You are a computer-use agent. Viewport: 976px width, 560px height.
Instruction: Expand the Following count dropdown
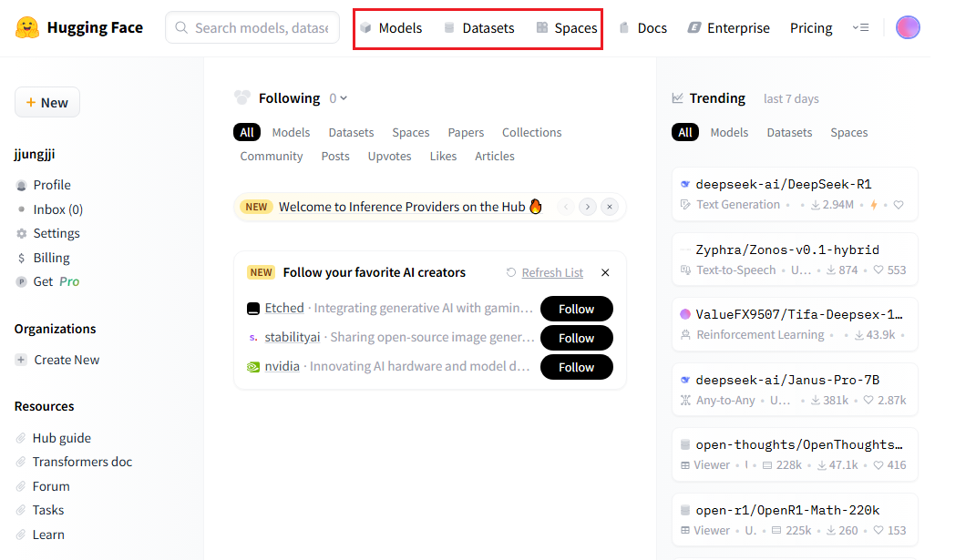(338, 98)
